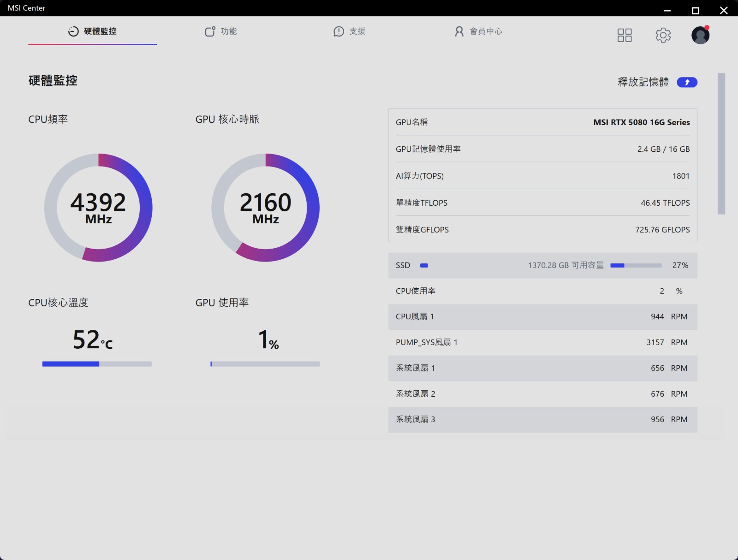Click the small blue SSD indicator icon
Viewport: 738px width, 560px height.
[424, 265]
